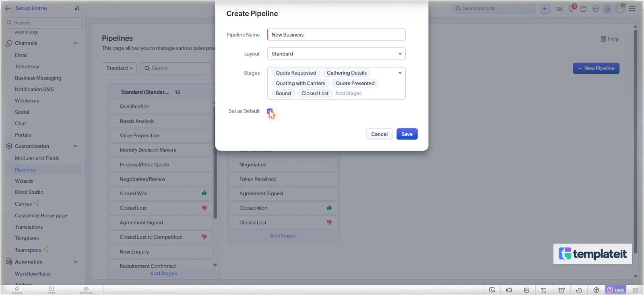Screen dimensions: 644x295
Task: Collapse the Automation section
Action: pos(75,262)
